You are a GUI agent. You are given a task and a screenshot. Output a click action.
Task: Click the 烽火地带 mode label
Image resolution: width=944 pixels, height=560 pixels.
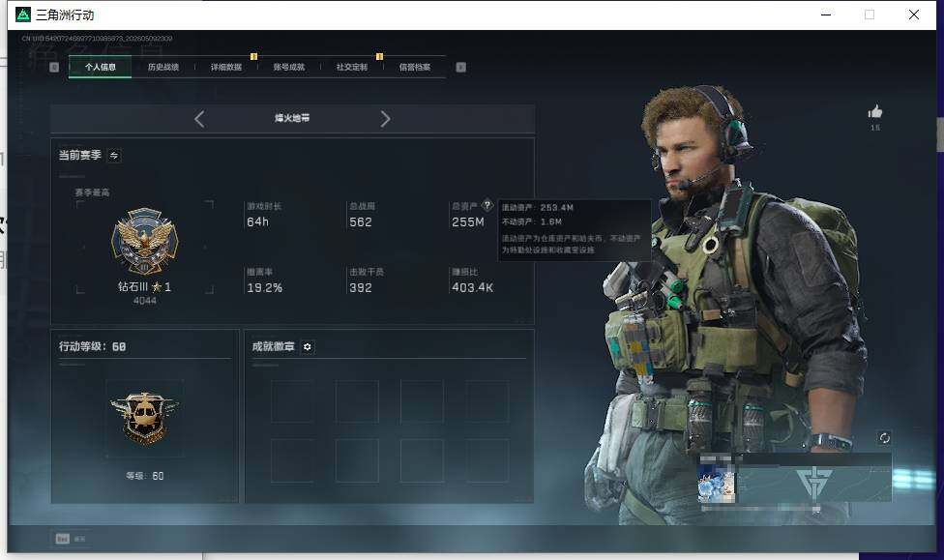[292, 118]
